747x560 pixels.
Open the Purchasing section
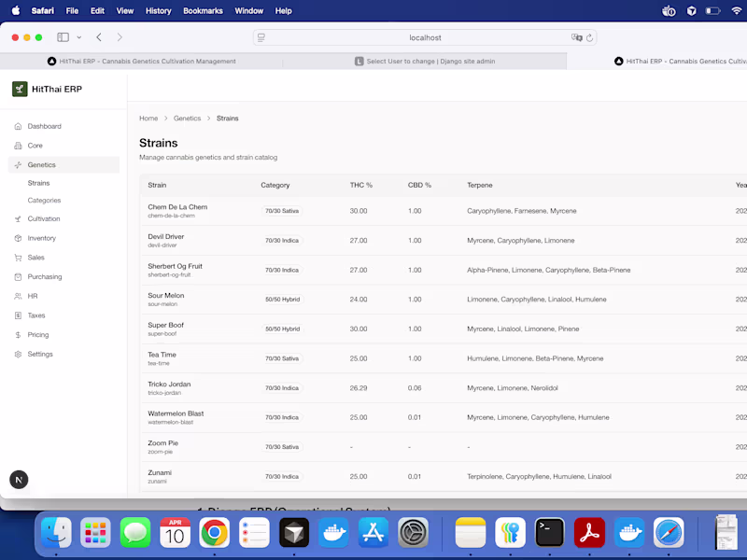coord(45,276)
